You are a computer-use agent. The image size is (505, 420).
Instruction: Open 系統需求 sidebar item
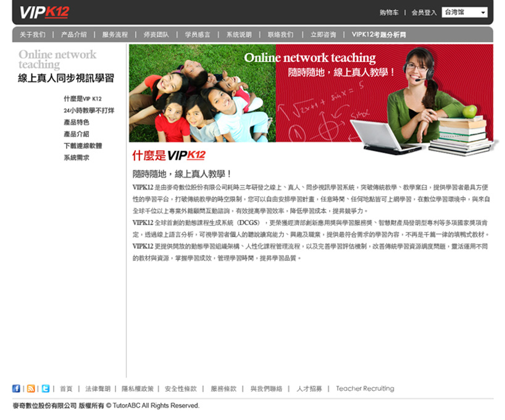point(76,157)
